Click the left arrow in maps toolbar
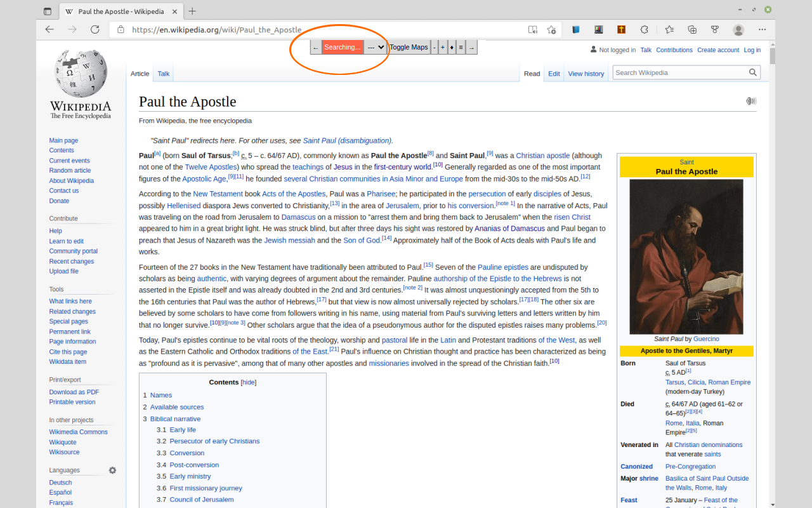Viewport: 812px width, 508px height. click(x=316, y=47)
